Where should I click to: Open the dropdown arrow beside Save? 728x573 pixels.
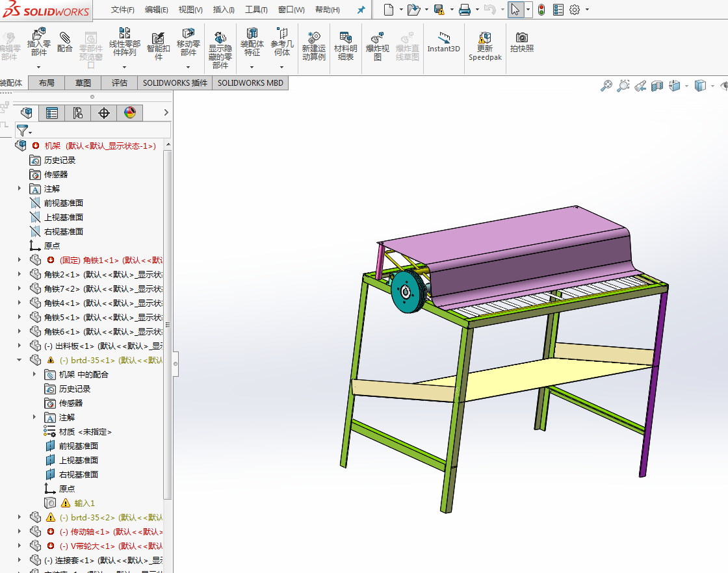452,9
